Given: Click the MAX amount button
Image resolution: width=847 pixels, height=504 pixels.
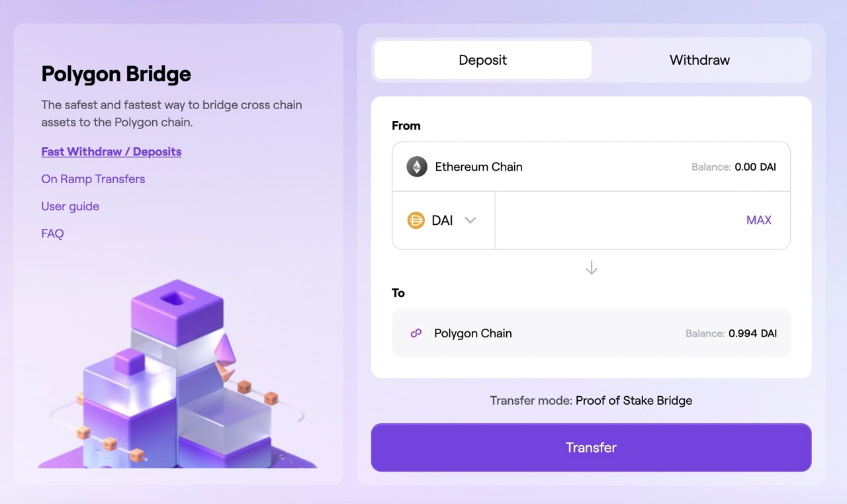Looking at the screenshot, I should pos(758,220).
